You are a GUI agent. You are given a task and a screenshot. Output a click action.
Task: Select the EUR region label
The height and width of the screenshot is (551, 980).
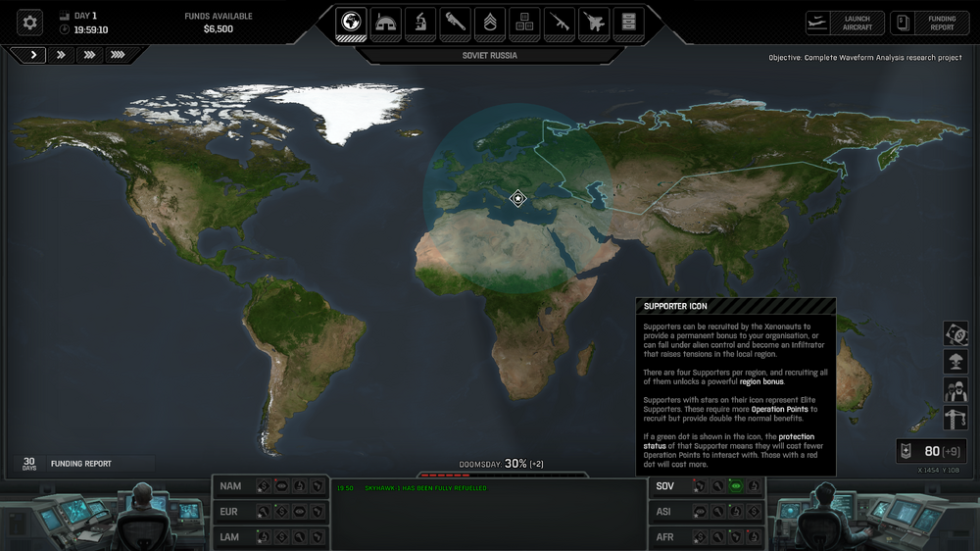click(228, 512)
